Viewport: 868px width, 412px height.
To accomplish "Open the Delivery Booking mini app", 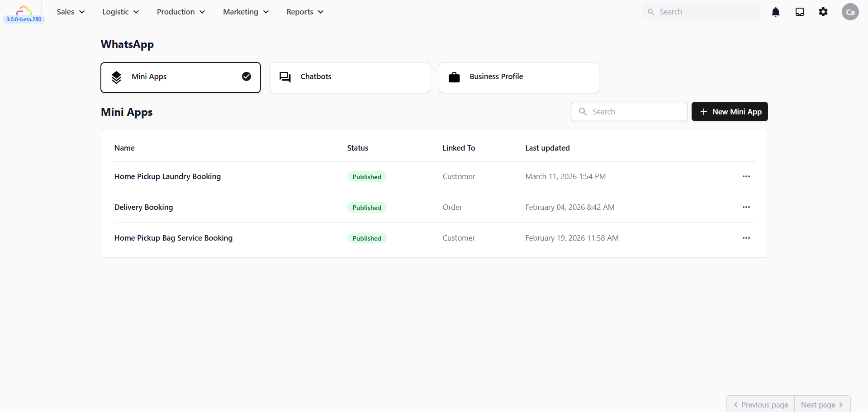I will (143, 207).
